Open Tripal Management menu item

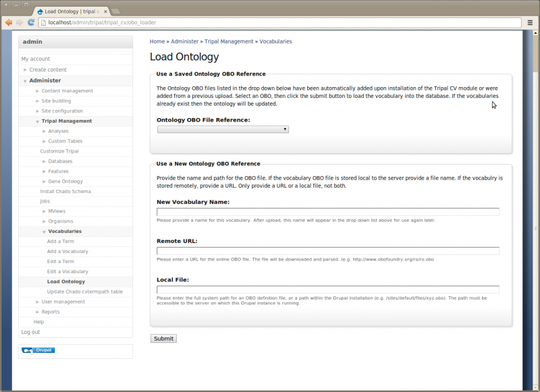67,121
